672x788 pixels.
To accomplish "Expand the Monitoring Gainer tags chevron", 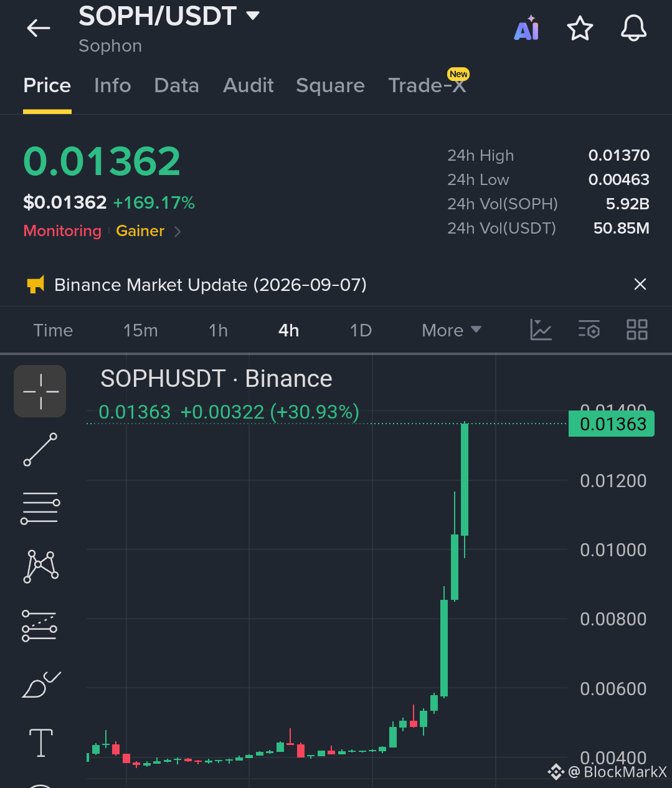I will [x=177, y=232].
